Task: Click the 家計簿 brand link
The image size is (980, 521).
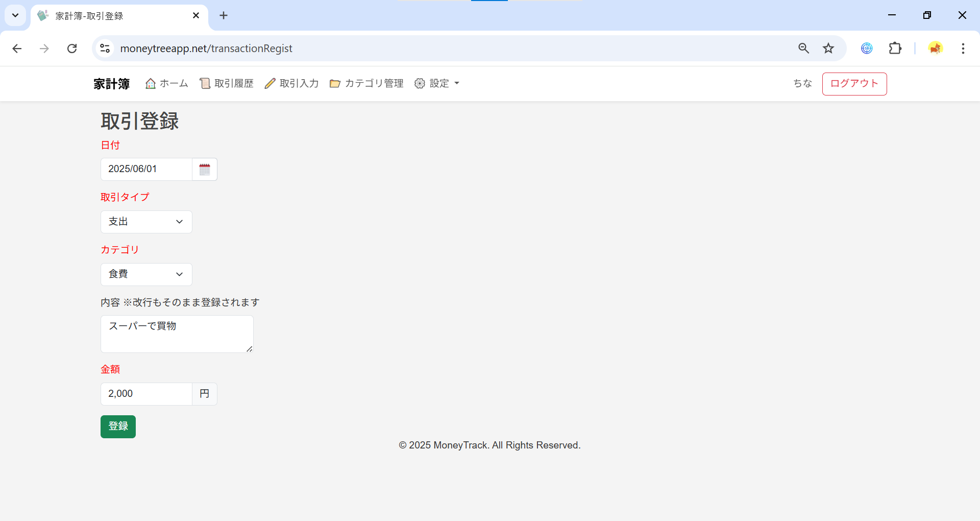Action: coord(111,84)
